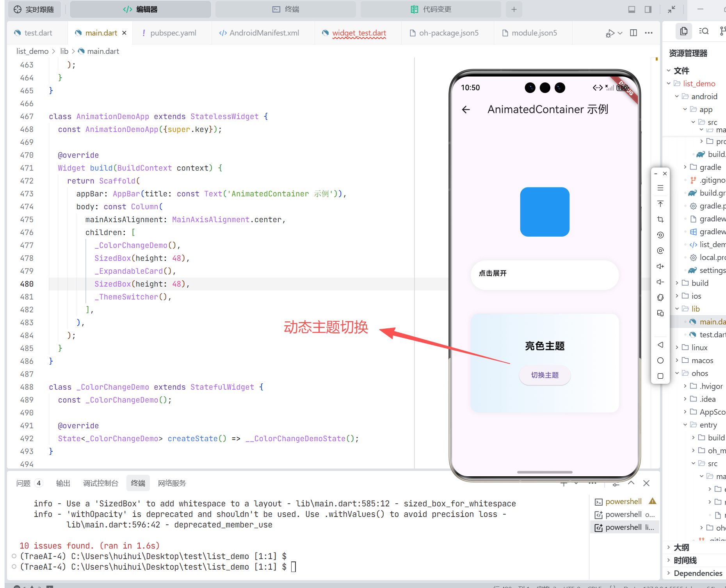Take an emulator screenshot with crop icon
Viewport: 726px width, 588px height.
(660, 219)
